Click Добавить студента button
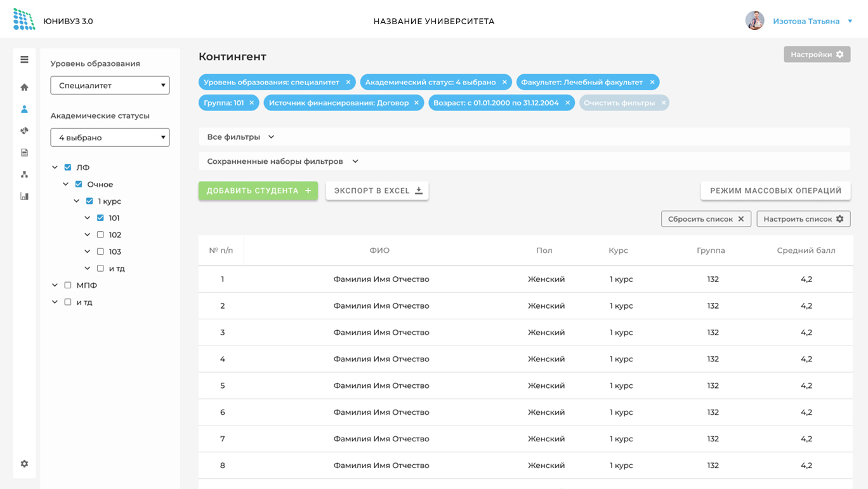Screen dimensions: 868x489 pos(258,191)
